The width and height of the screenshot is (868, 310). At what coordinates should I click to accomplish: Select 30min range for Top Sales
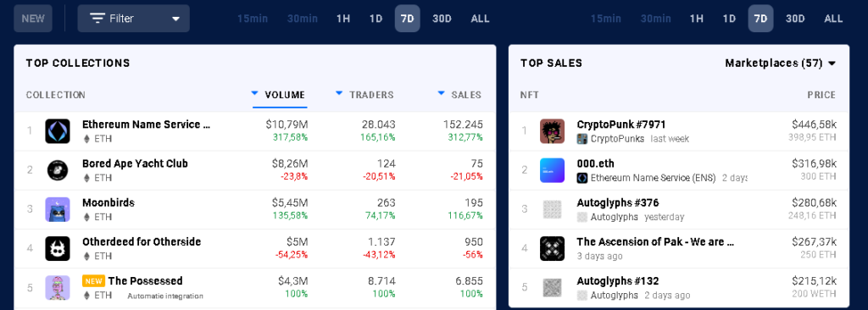(x=655, y=19)
